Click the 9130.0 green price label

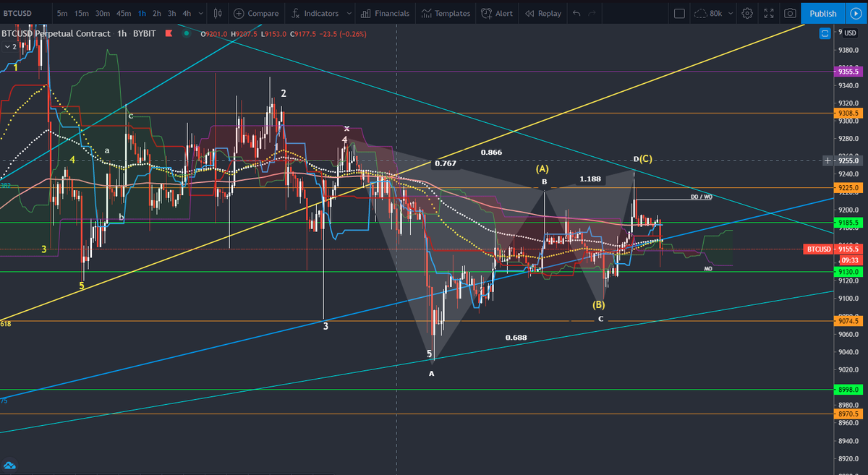[848, 272]
